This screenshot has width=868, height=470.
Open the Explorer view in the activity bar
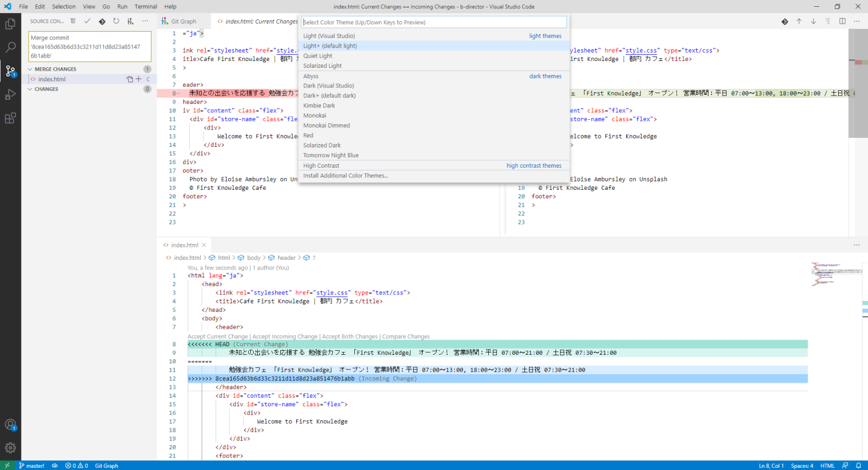pos(10,24)
